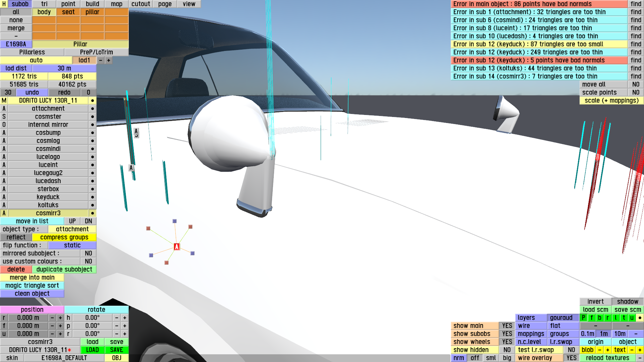Select lucedash in subobject list
Image resolution: width=644 pixels, height=362 pixels.
48,181
